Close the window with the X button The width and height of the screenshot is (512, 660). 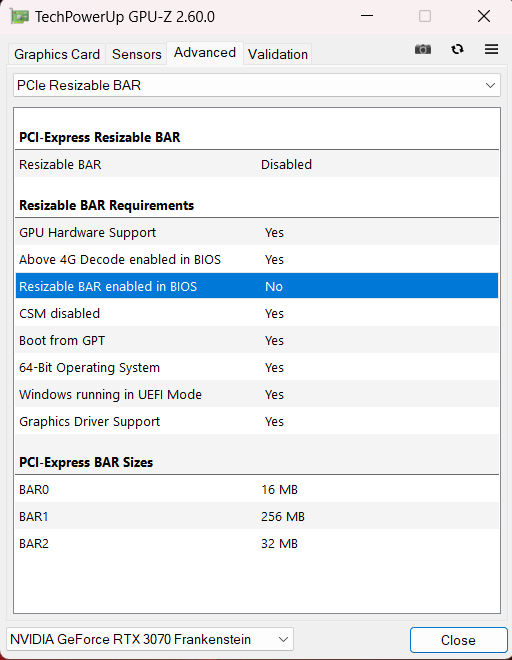point(484,16)
